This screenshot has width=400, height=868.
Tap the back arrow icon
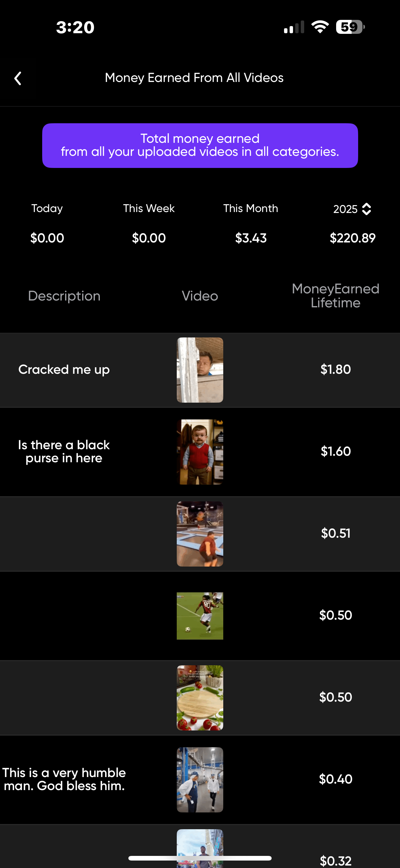[18, 79]
